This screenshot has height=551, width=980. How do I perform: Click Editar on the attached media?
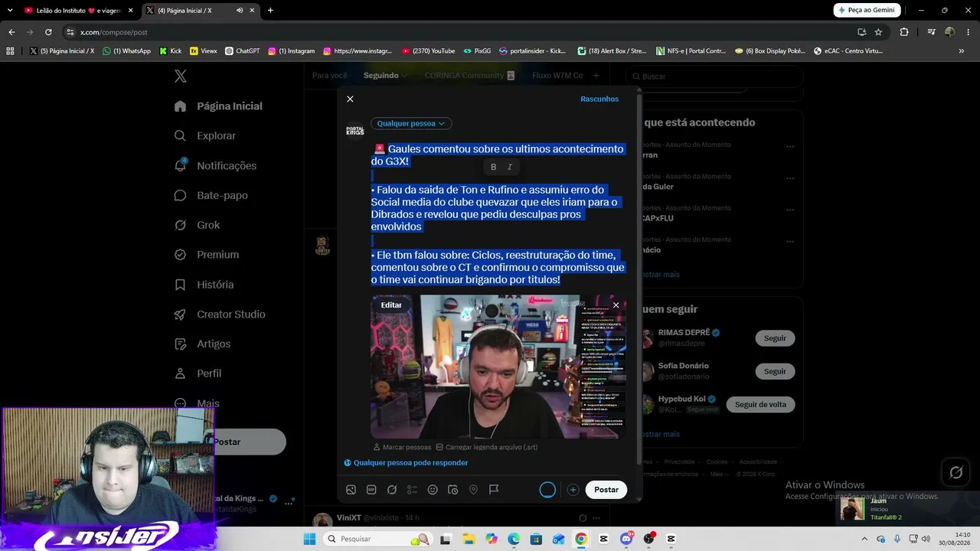tap(391, 305)
